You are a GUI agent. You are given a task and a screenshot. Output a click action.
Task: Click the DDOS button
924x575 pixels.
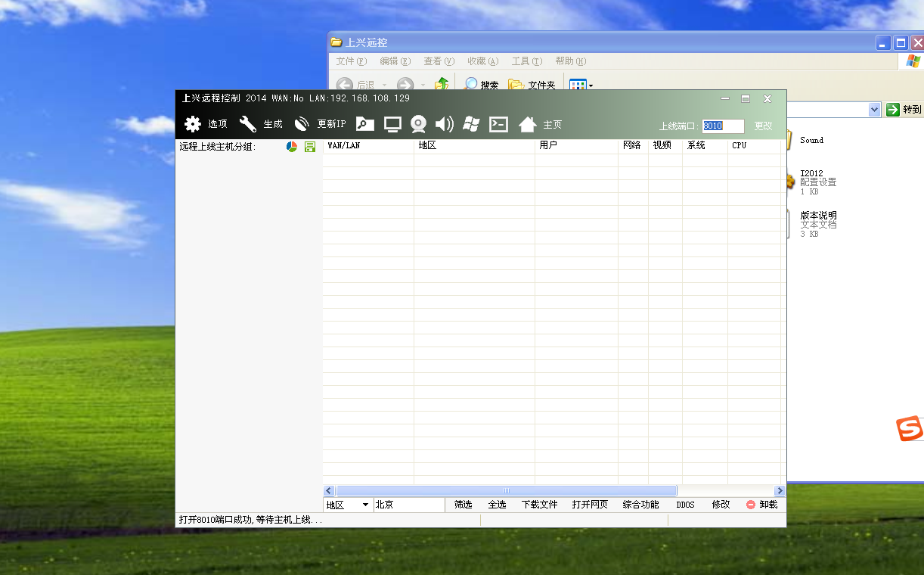685,505
